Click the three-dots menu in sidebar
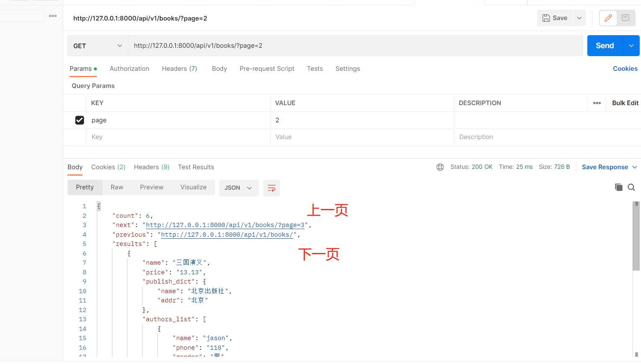This screenshot has height=364, width=641. click(x=53, y=16)
